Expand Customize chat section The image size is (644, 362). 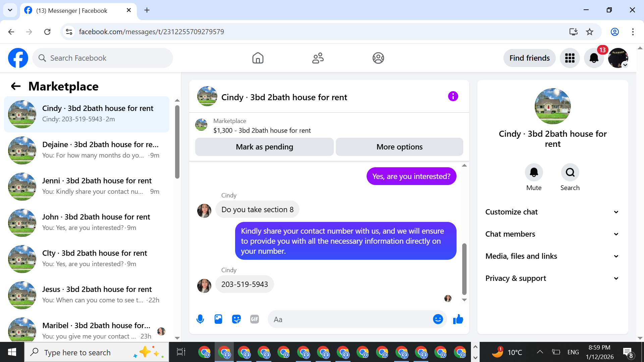pos(552,212)
